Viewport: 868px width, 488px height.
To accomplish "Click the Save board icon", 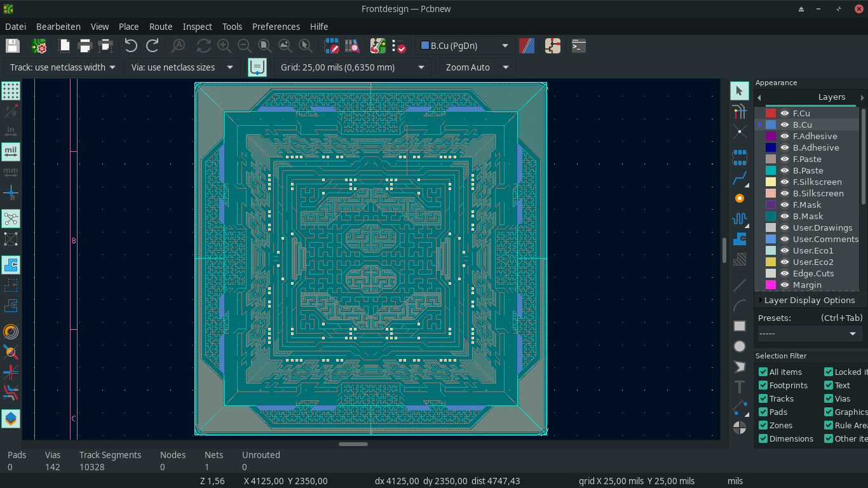I will (13, 46).
